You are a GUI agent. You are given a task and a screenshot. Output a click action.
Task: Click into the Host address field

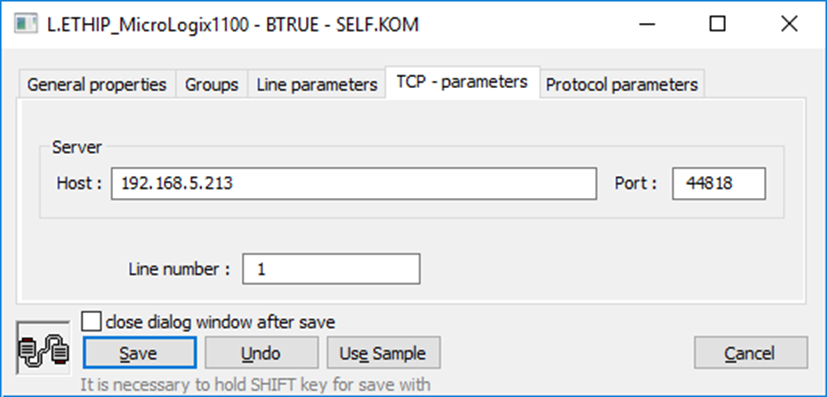(354, 183)
